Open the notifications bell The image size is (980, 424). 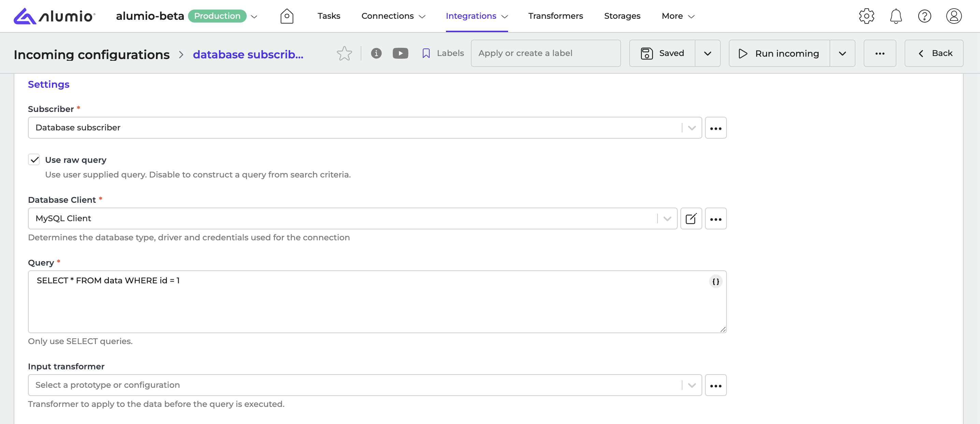(x=895, y=16)
